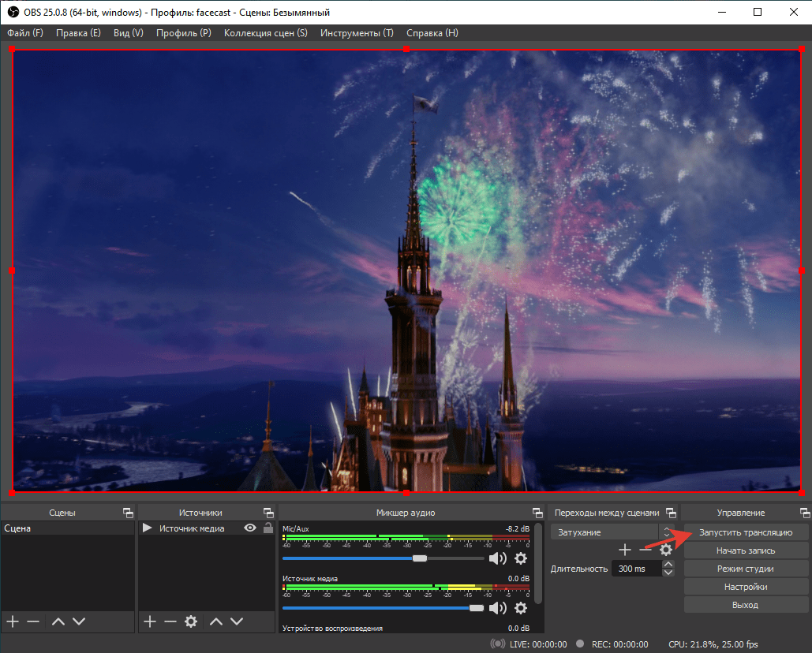Viewport: 812px width, 653px height.
Task: Open the Профиль (P) menu
Action: tap(184, 33)
